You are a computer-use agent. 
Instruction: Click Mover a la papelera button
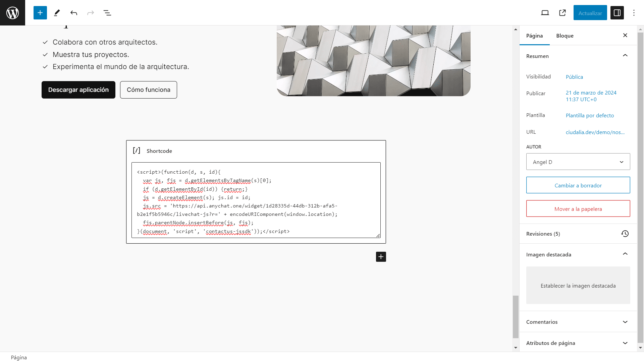tap(578, 209)
